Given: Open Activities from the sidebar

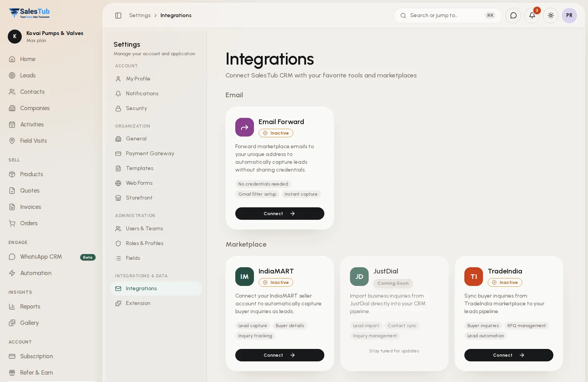Looking at the screenshot, I should (51, 124).
